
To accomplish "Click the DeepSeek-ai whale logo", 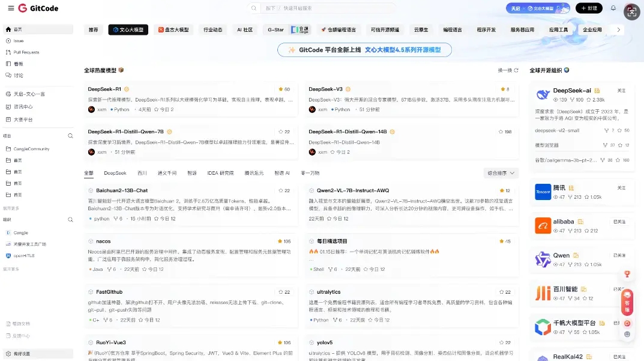I will tap(543, 95).
